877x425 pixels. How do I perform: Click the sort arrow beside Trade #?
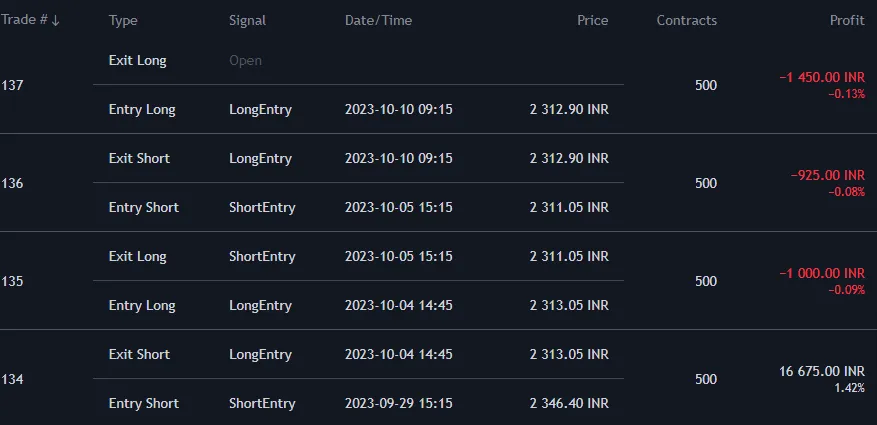click(55, 21)
